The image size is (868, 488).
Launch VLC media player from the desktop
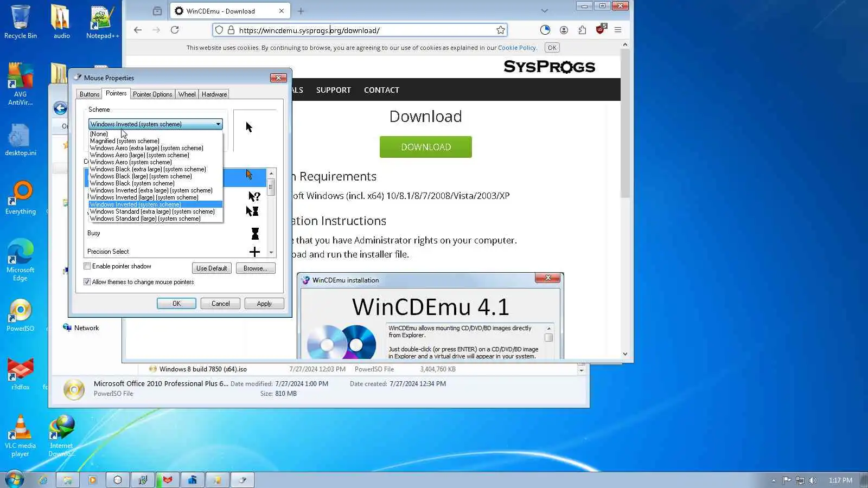(20, 436)
